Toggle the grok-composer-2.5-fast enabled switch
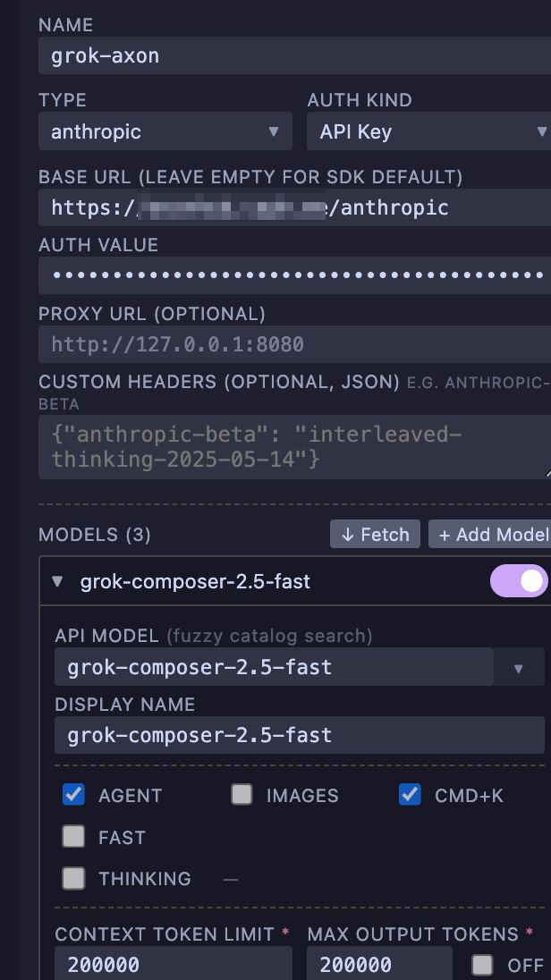This screenshot has width=551, height=980. [519, 581]
